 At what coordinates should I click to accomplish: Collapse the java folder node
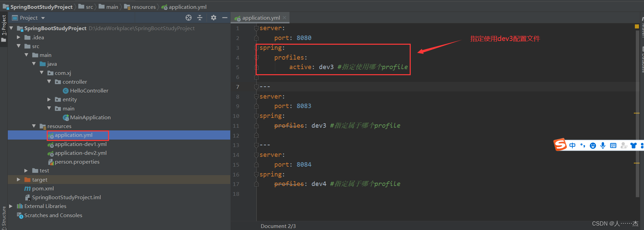pos(34,64)
